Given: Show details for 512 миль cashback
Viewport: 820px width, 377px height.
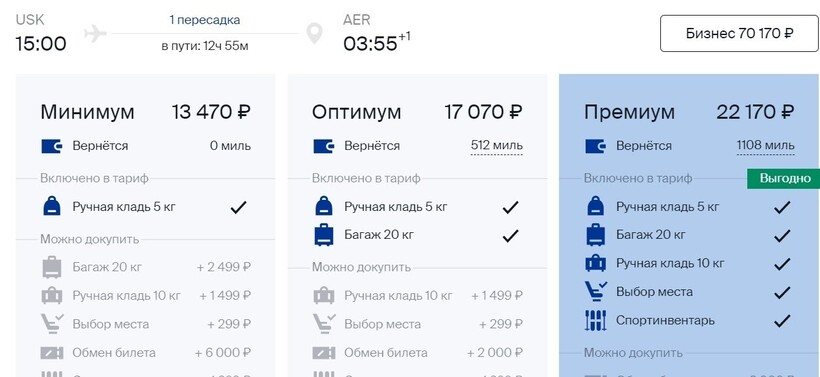Looking at the screenshot, I should tap(496, 146).
